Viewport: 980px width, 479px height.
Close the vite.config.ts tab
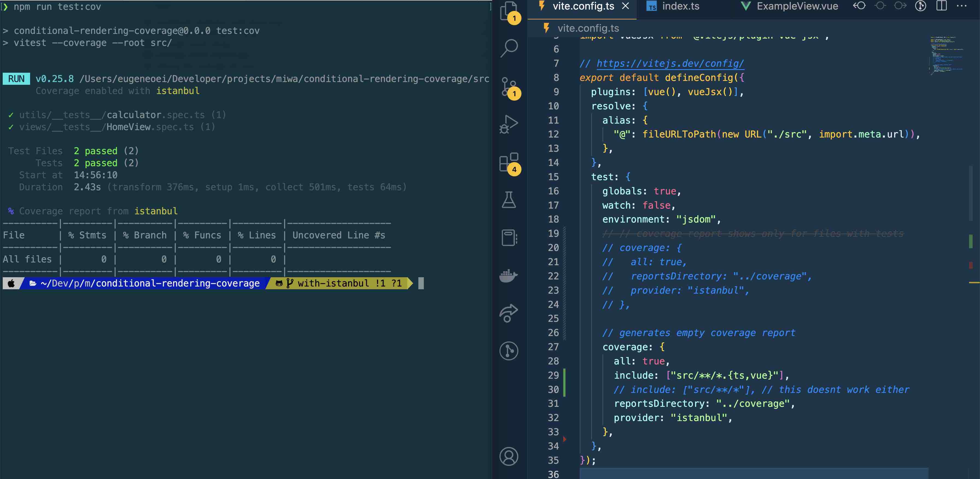pyautogui.click(x=625, y=7)
